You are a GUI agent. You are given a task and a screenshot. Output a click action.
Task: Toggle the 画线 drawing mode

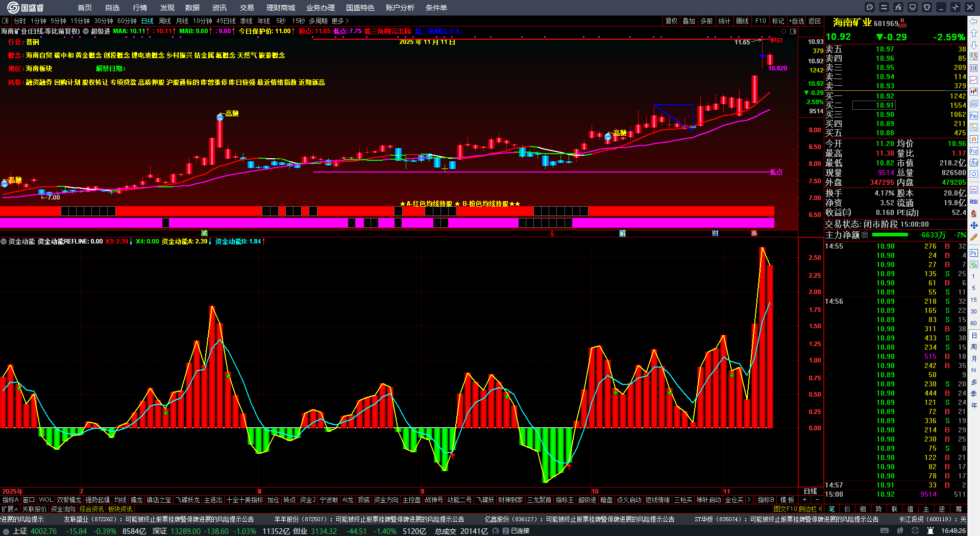[742, 21]
